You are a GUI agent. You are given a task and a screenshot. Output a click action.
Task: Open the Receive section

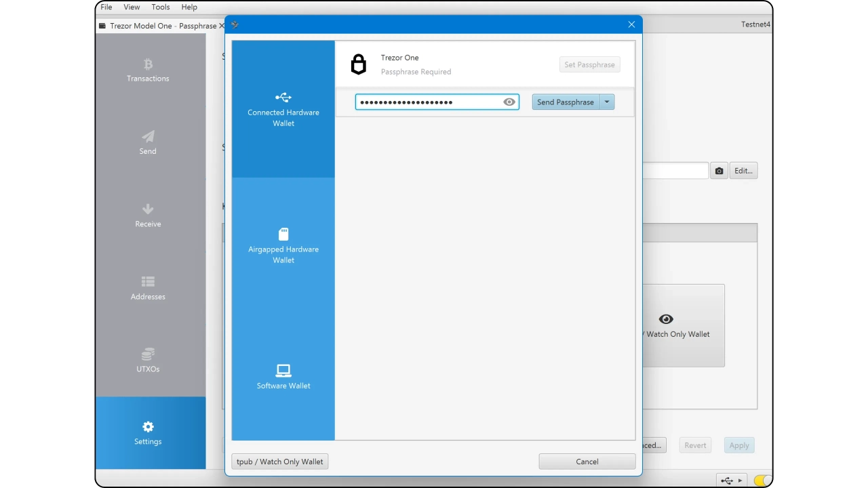pos(148,216)
